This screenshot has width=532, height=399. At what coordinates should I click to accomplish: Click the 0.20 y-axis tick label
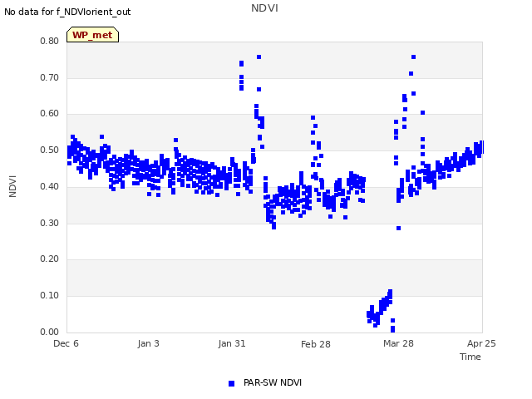(x=50, y=259)
